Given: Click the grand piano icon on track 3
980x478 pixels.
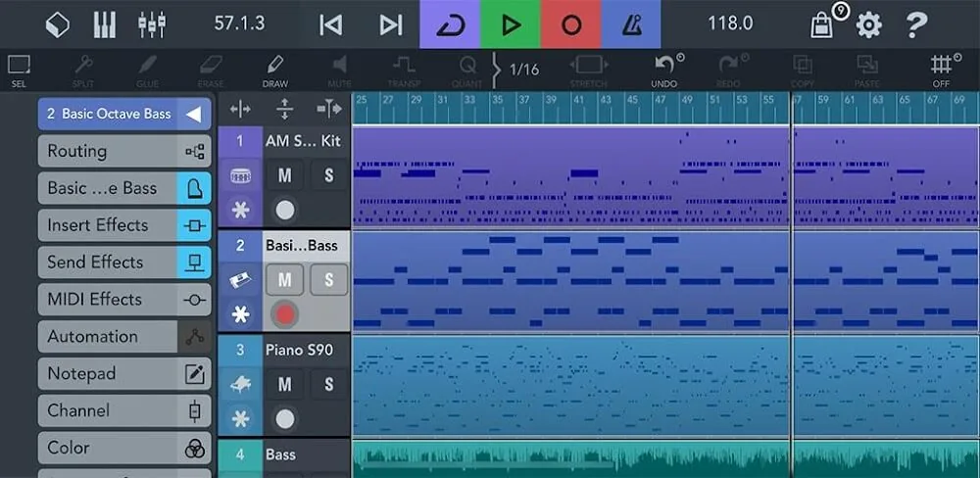Looking at the screenshot, I should click(x=241, y=384).
